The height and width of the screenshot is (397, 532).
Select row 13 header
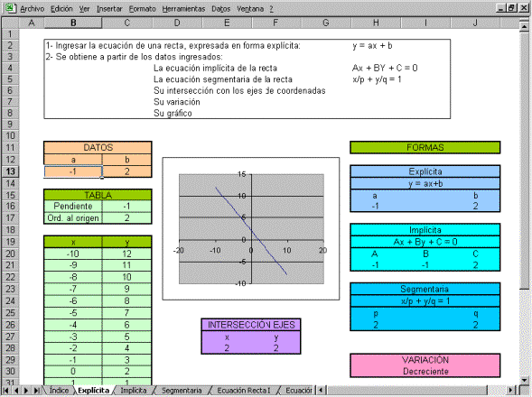(x=10, y=171)
